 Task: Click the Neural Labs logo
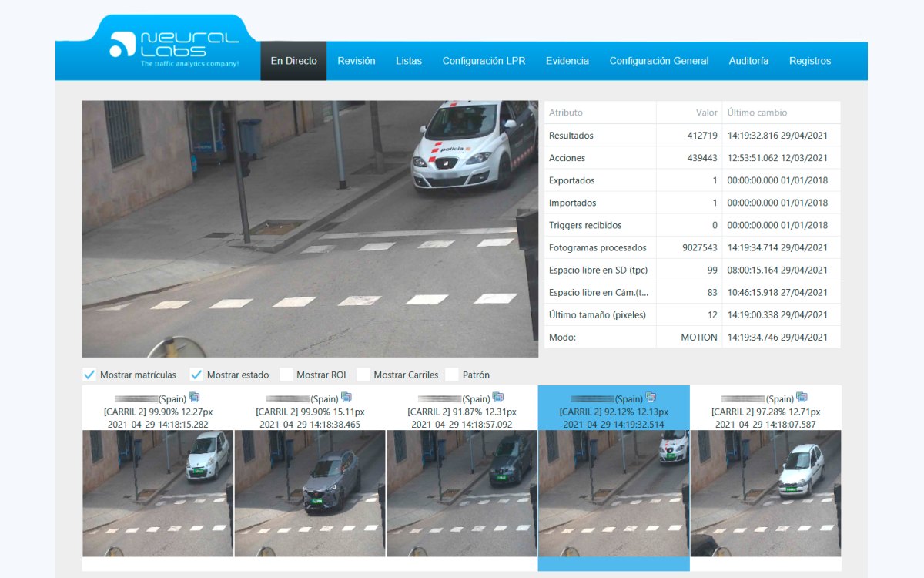[174, 49]
